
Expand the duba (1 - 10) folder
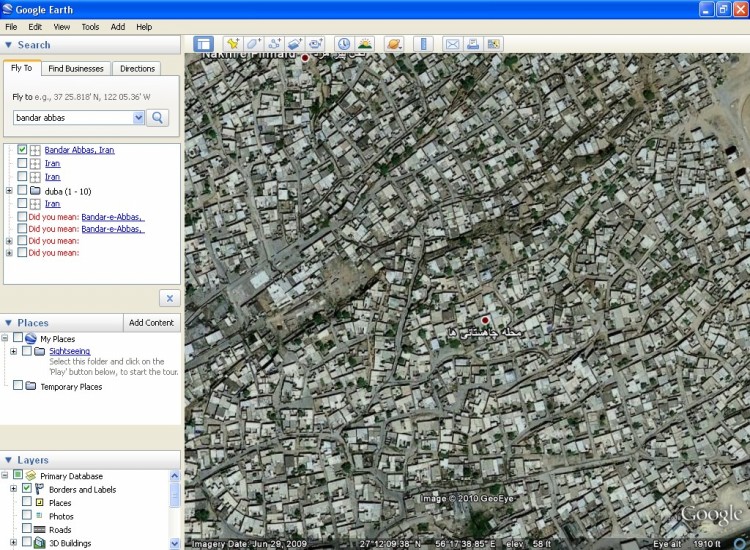pyautogui.click(x=9, y=191)
